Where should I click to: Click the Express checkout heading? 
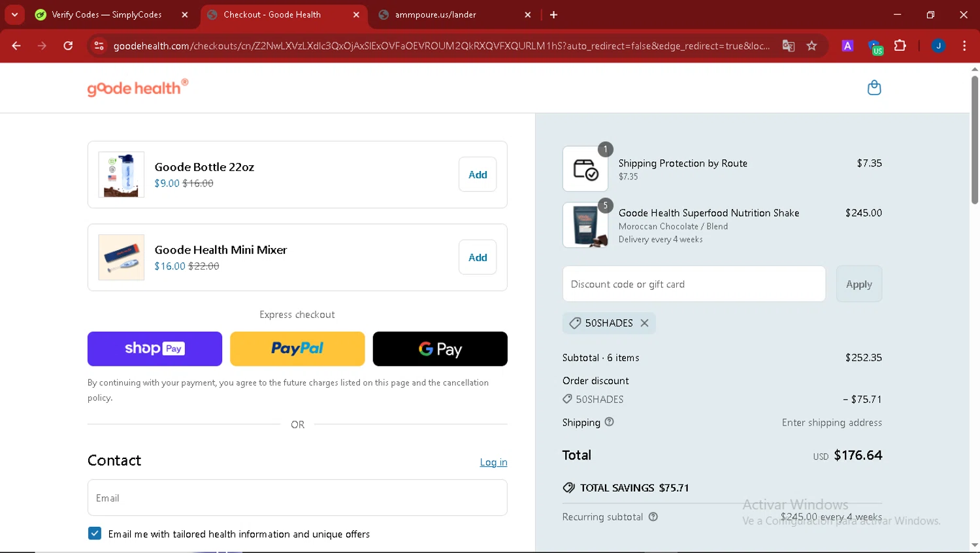tap(297, 315)
